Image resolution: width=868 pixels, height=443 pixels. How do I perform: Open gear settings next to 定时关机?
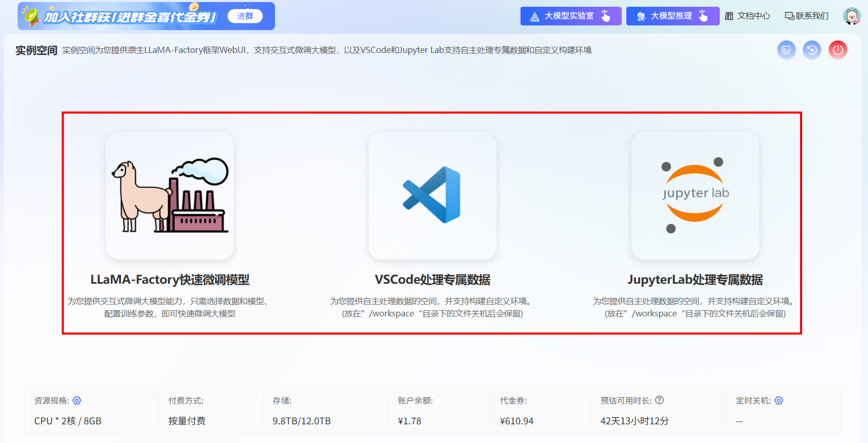(x=779, y=400)
